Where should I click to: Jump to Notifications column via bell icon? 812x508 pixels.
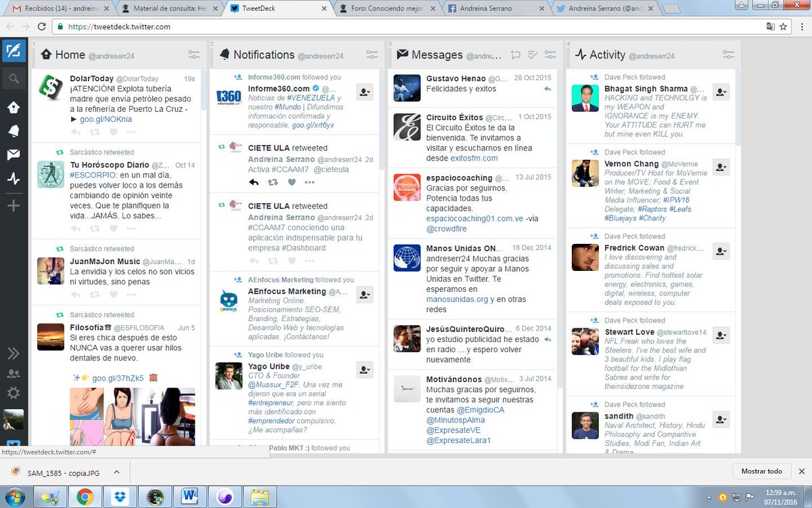14,131
